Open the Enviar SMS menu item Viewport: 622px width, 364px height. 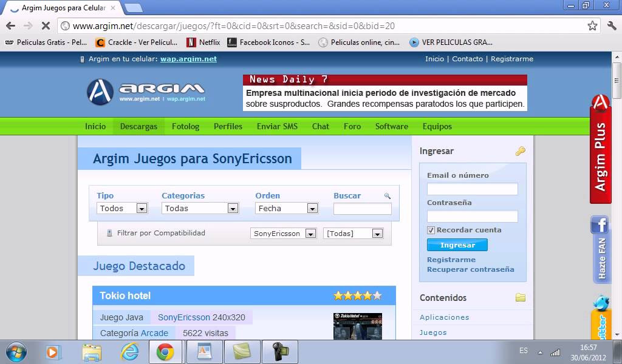tap(277, 126)
